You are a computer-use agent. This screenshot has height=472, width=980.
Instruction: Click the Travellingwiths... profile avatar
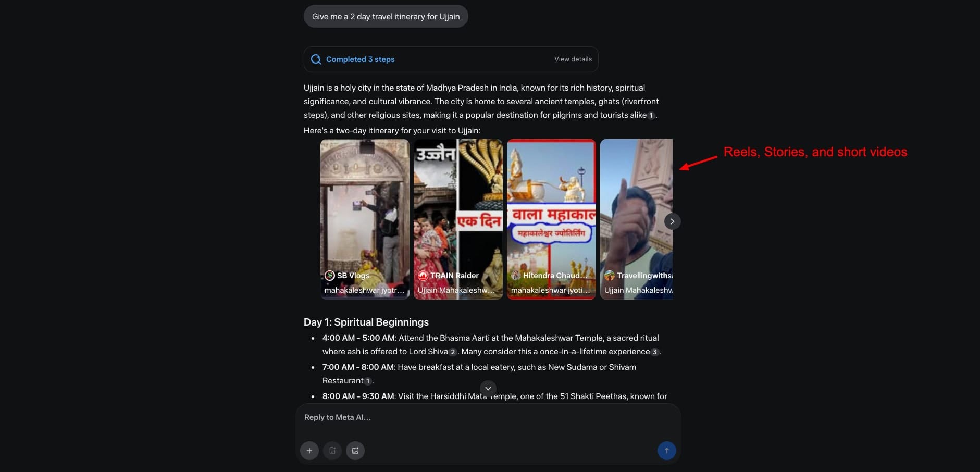click(609, 276)
